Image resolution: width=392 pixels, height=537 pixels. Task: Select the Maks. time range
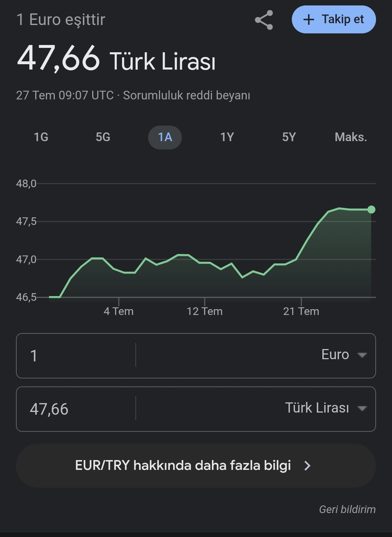(x=351, y=137)
